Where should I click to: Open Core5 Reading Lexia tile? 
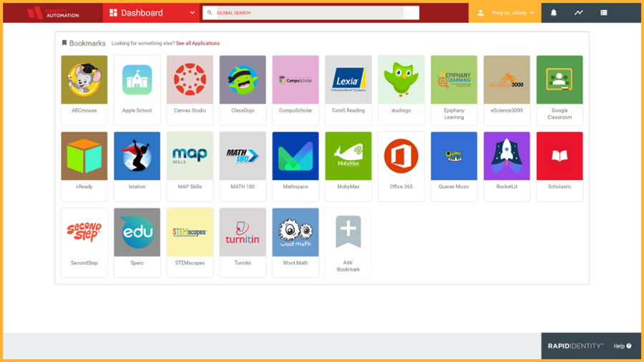tap(348, 90)
